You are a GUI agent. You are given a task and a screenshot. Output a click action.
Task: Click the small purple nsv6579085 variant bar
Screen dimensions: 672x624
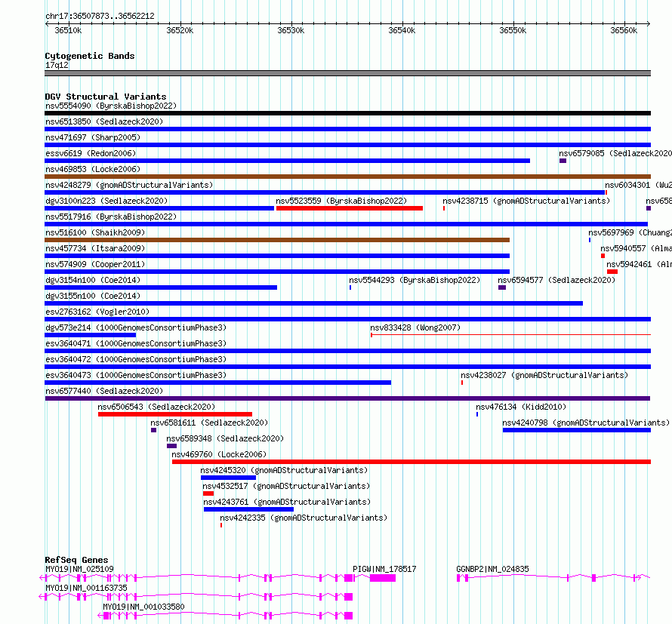tap(563, 161)
